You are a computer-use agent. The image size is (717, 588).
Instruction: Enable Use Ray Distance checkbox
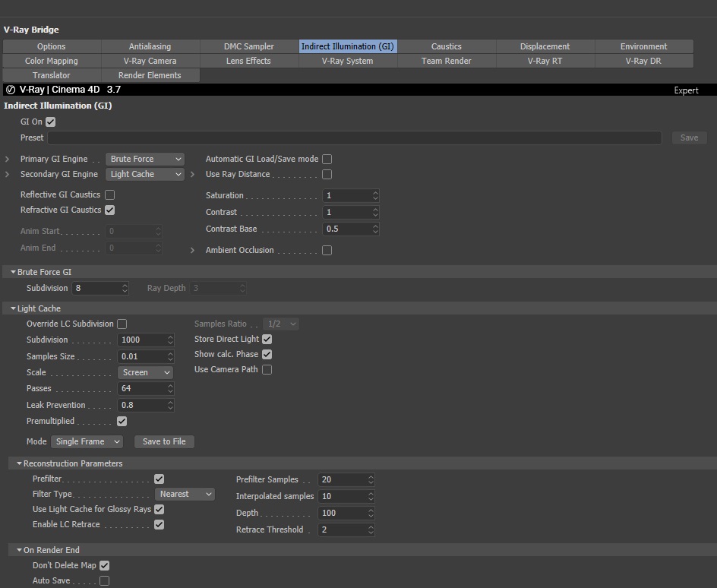pyautogui.click(x=327, y=174)
